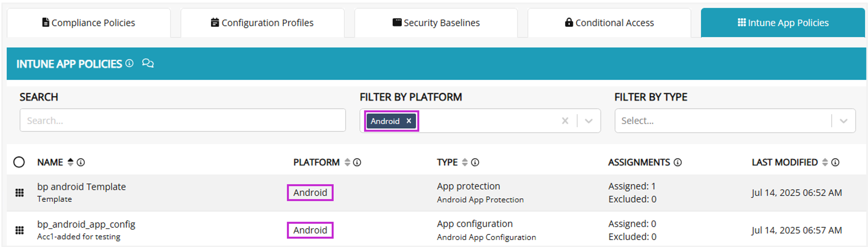Viewport: 868px width, 247px height.
Task: Click the info icon next to Platform column
Action: pyautogui.click(x=357, y=162)
